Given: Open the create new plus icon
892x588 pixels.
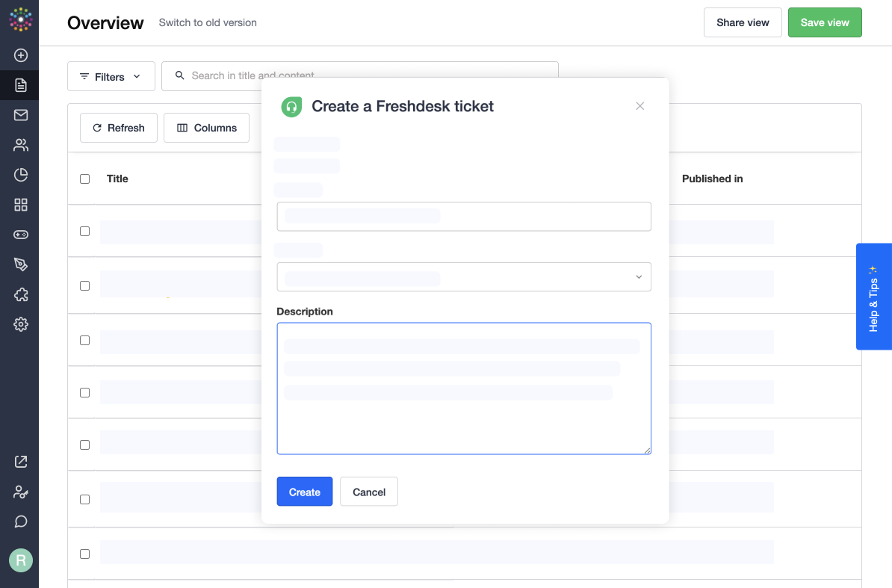Looking at the screenshot, I should (x=20, y=55).
